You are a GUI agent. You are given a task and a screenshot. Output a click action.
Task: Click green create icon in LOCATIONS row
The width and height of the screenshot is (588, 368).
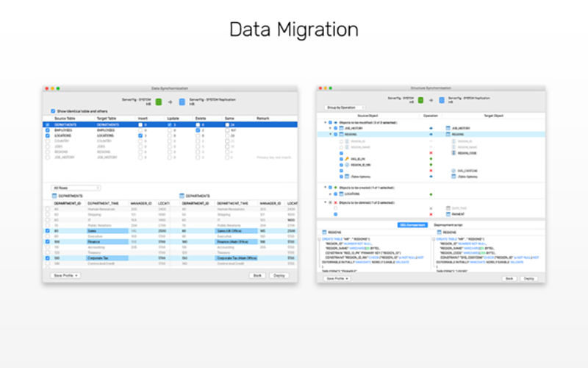431,194
